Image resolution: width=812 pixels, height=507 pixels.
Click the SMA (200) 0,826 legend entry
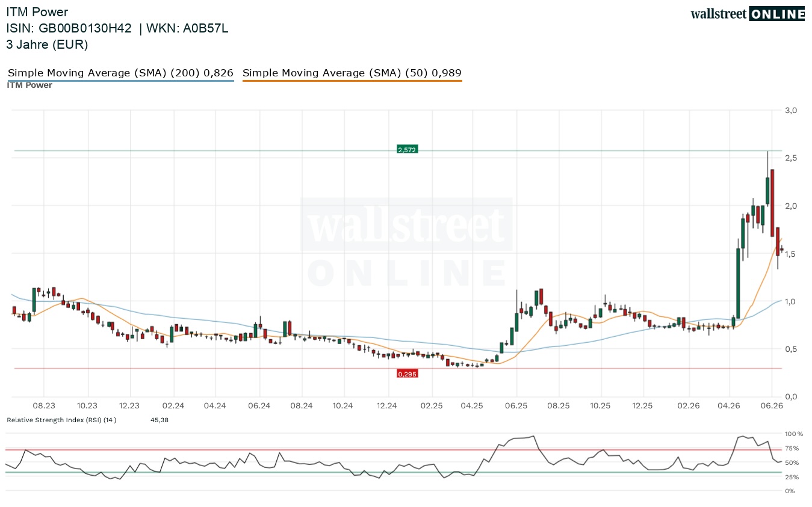point(120,73)
